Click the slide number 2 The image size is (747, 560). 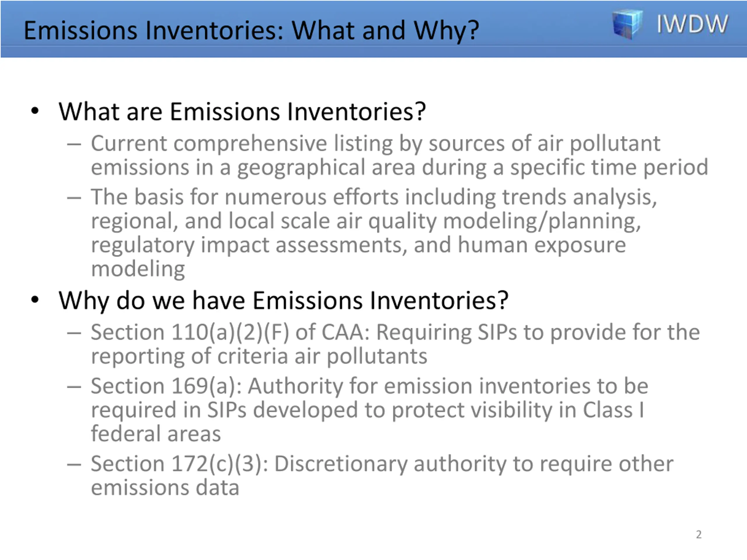tap(699, 534)
